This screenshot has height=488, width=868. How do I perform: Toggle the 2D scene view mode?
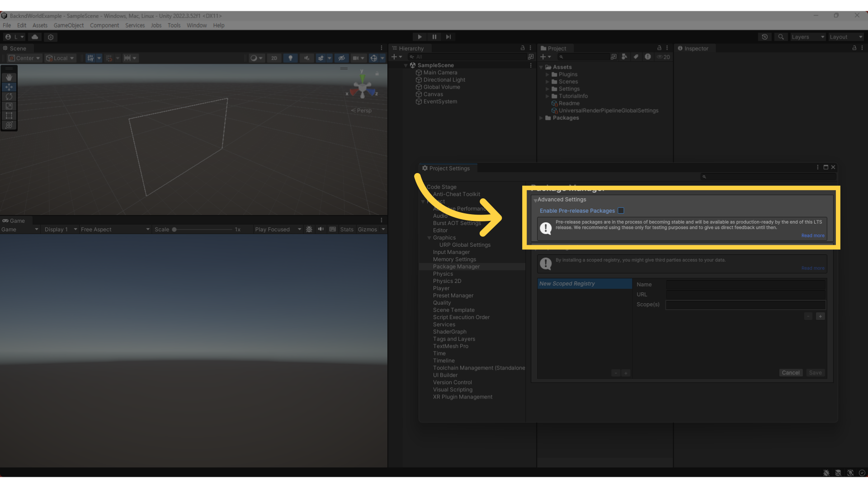click(x=274, y=58)
